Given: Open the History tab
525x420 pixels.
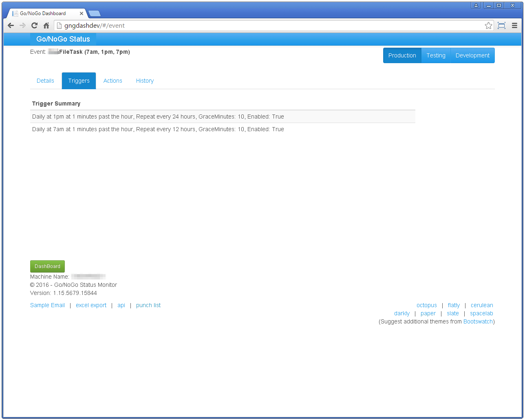Looking at the screenshot, I should tap(145, 81).
